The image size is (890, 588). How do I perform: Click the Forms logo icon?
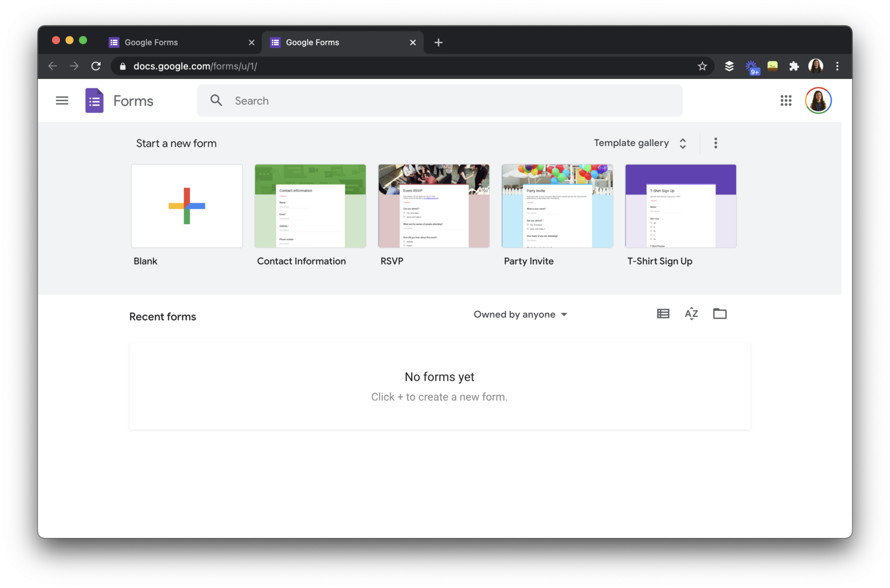pyautogui.click(x=94, y=100)
